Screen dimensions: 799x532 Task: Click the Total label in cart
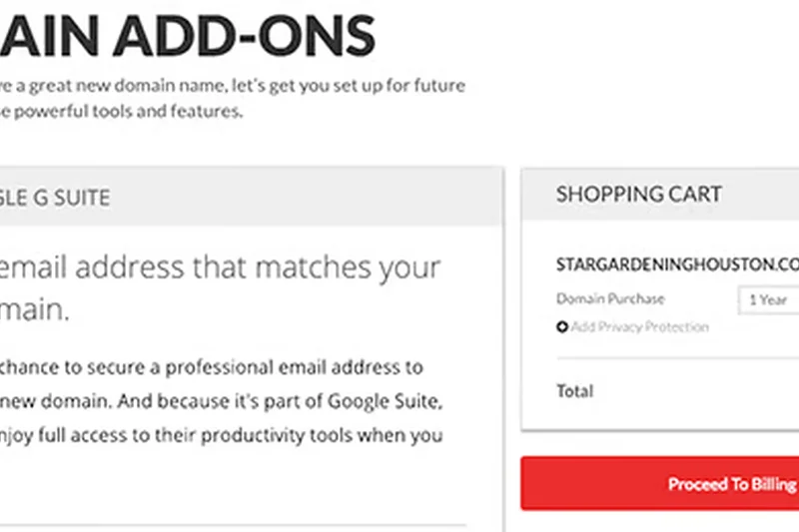574,391
